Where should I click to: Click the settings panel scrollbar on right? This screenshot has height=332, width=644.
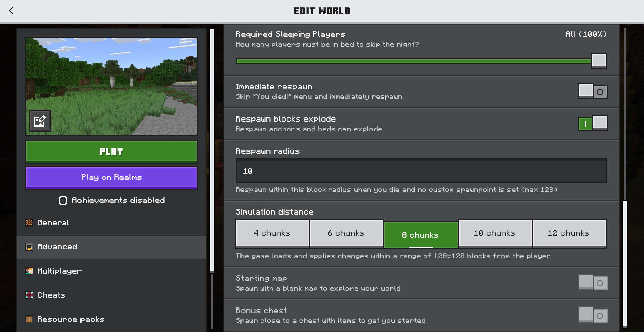point(625,264)
